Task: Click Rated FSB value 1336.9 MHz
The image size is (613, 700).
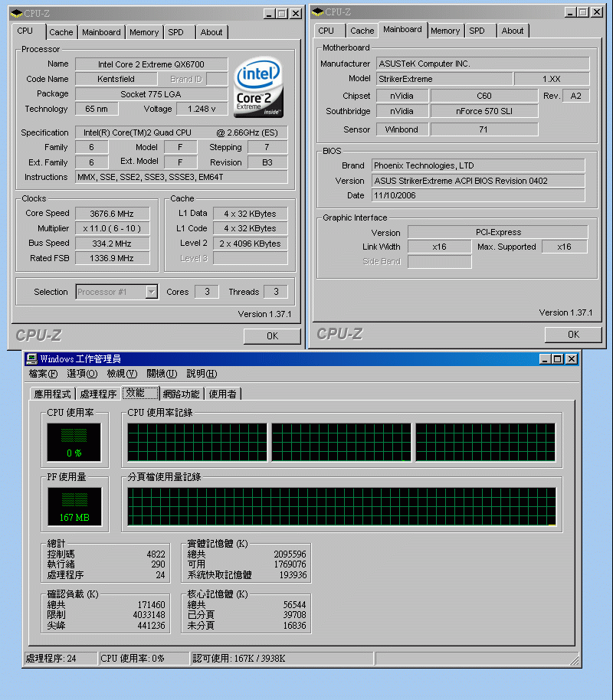Action: pyautogui.click(x=112, y=259)
